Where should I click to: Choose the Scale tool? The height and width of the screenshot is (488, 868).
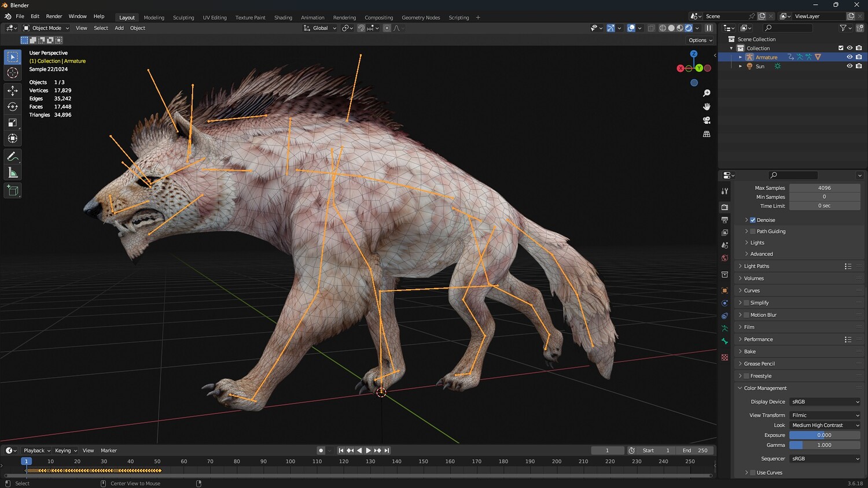coord(13,123)
